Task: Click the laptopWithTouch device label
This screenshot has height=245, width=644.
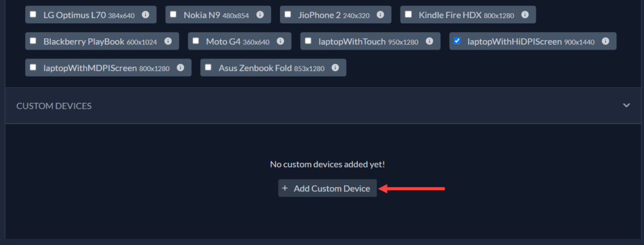Action: point(352,41)
